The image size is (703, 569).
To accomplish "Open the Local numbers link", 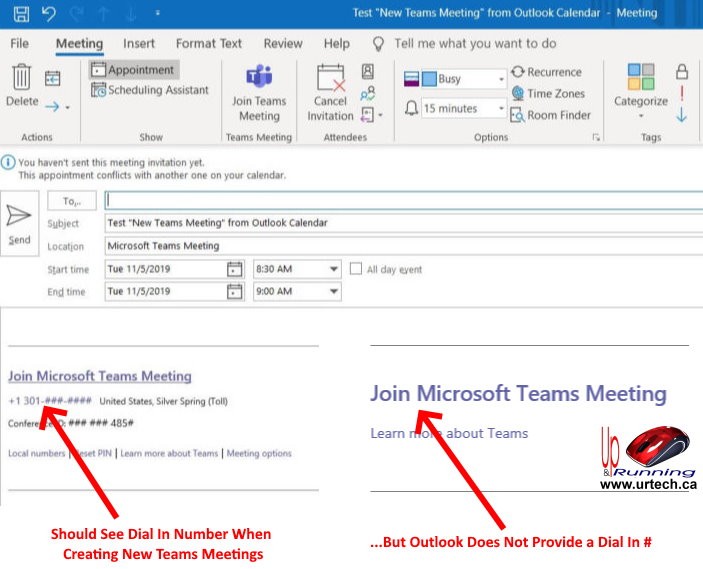I will pyautogui.click(x=37, y=453).
